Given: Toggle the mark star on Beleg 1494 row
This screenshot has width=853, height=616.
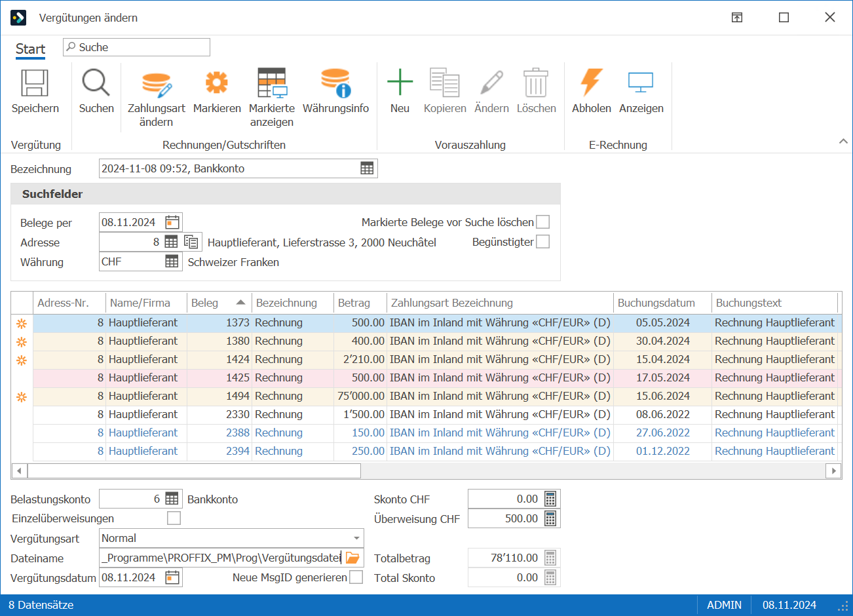Looking at the screenshot, I should coord(22,396).
